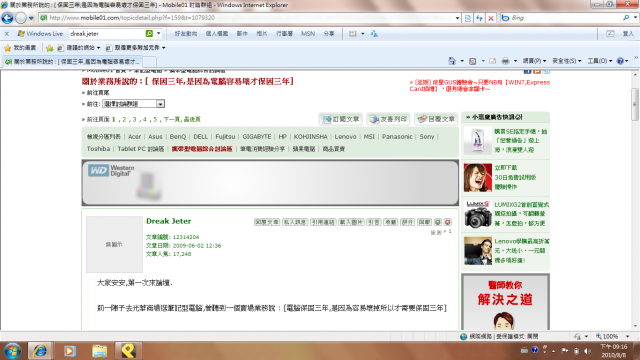
Task: Go to page 5 of the thread
Action: [155, 120]
